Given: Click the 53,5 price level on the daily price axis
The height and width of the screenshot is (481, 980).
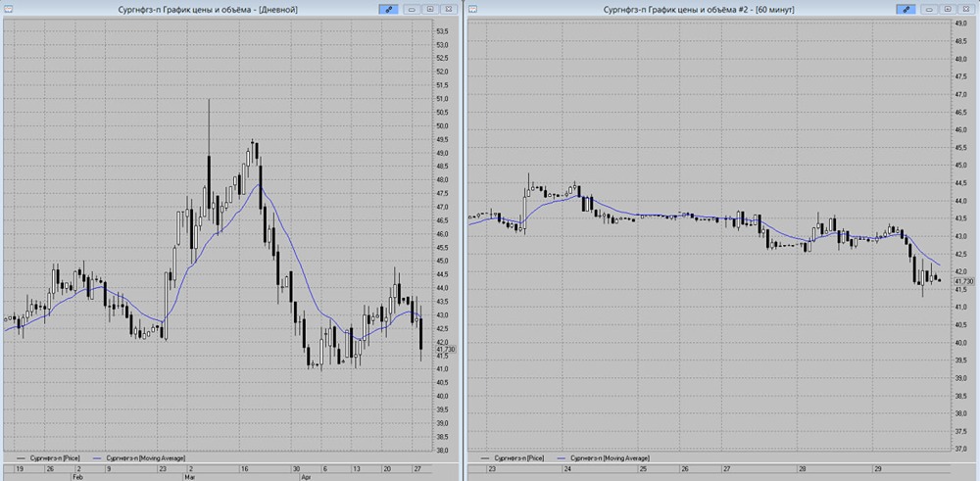Looking at the screenshot, I should point(442,32).
